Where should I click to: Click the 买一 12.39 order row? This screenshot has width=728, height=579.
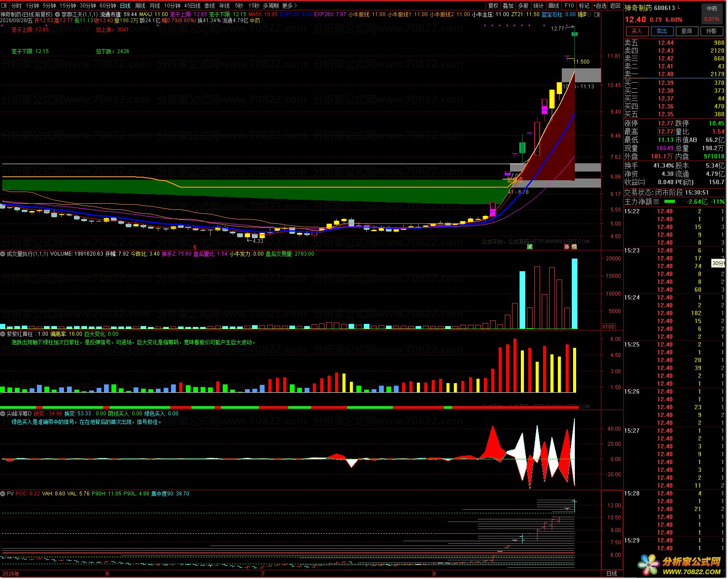[674, 83]
